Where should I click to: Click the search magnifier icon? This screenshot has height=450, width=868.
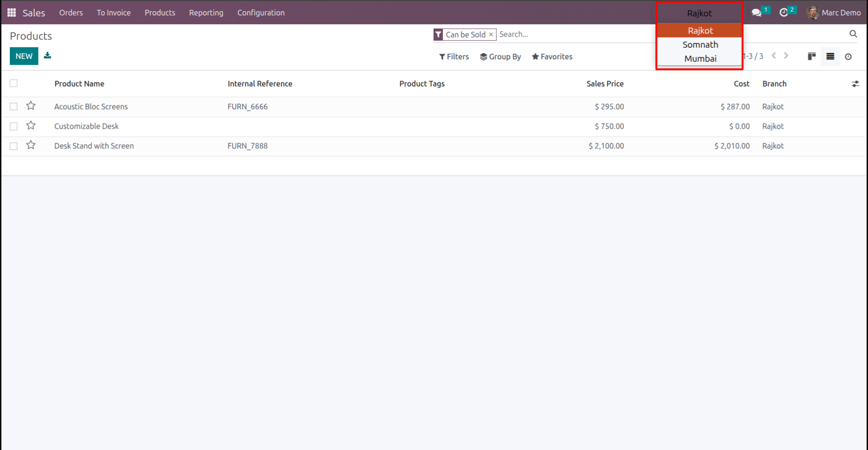[853, 34]
